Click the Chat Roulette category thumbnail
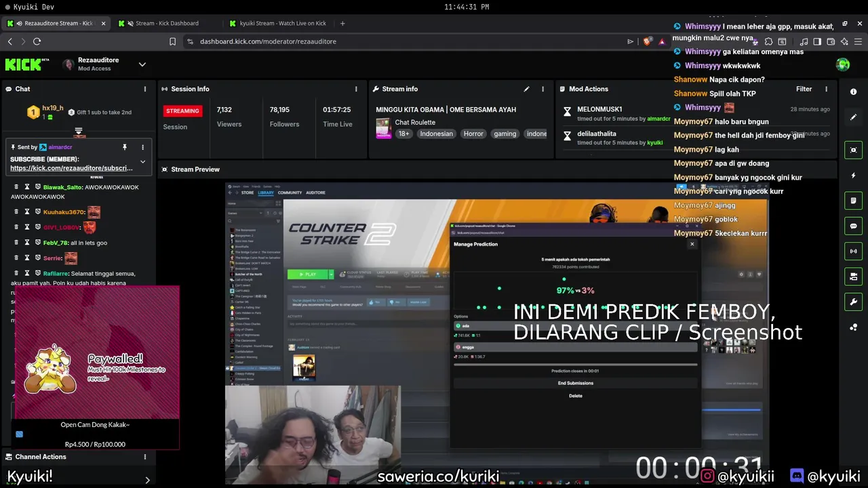This screenshot has width=868, height=488. pos(383,128)
